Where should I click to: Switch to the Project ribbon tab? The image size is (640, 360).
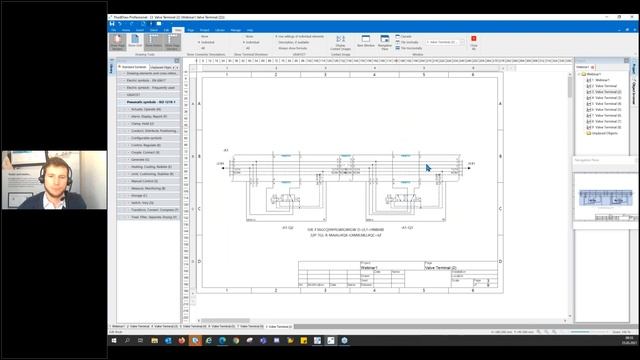click(204, 30)
